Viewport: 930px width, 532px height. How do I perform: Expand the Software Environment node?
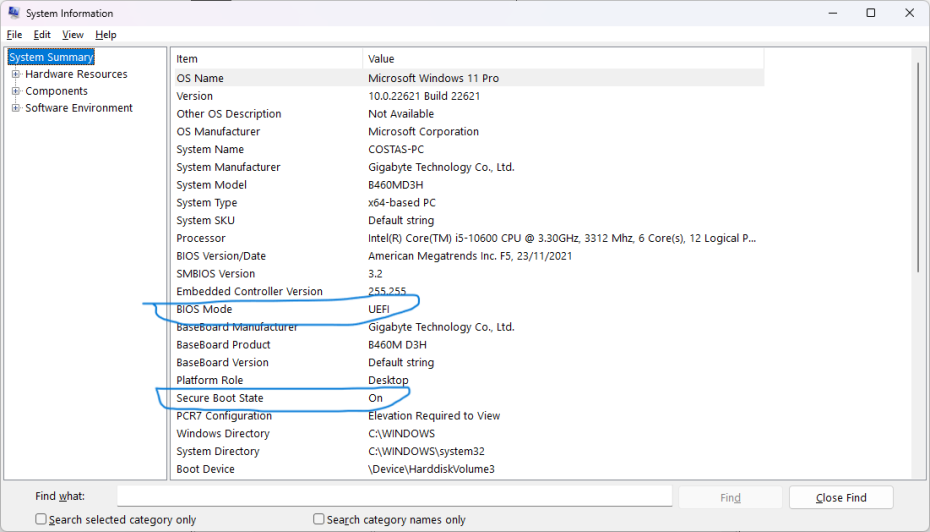point(16,108)
